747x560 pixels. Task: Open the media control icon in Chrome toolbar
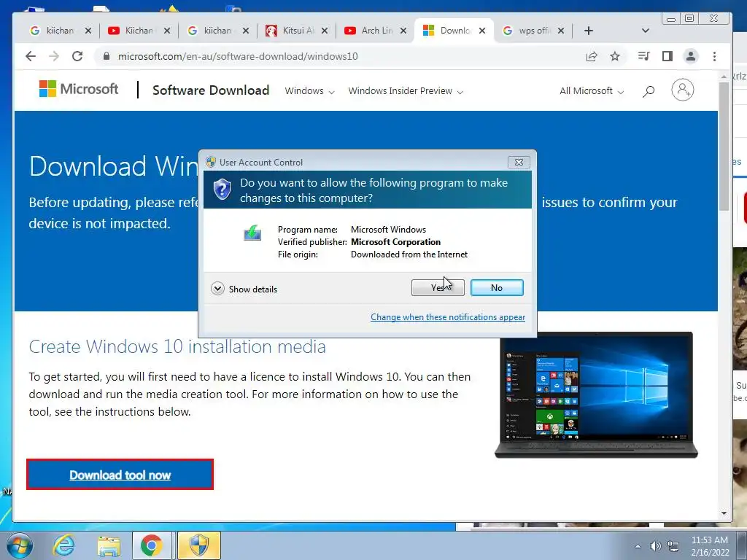(x=643, y=56)
